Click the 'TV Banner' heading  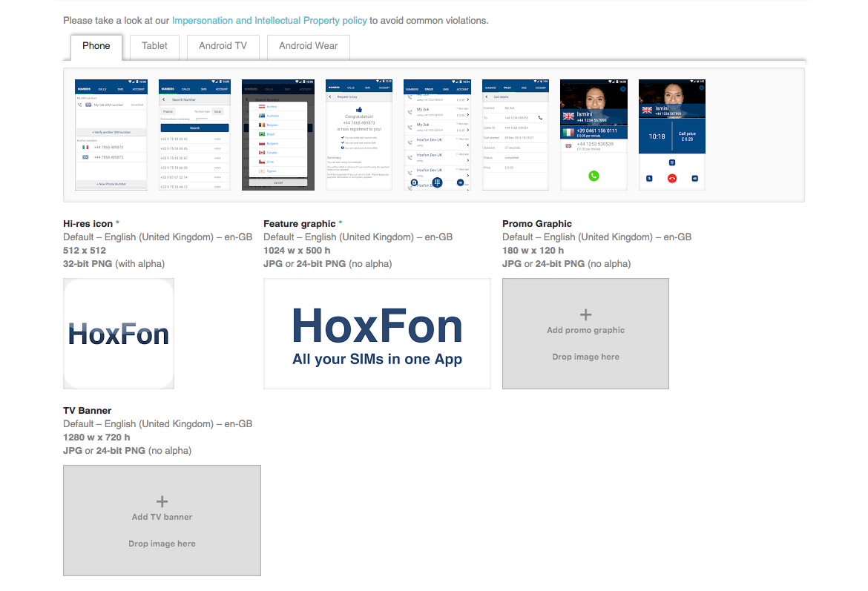point(88,411)
